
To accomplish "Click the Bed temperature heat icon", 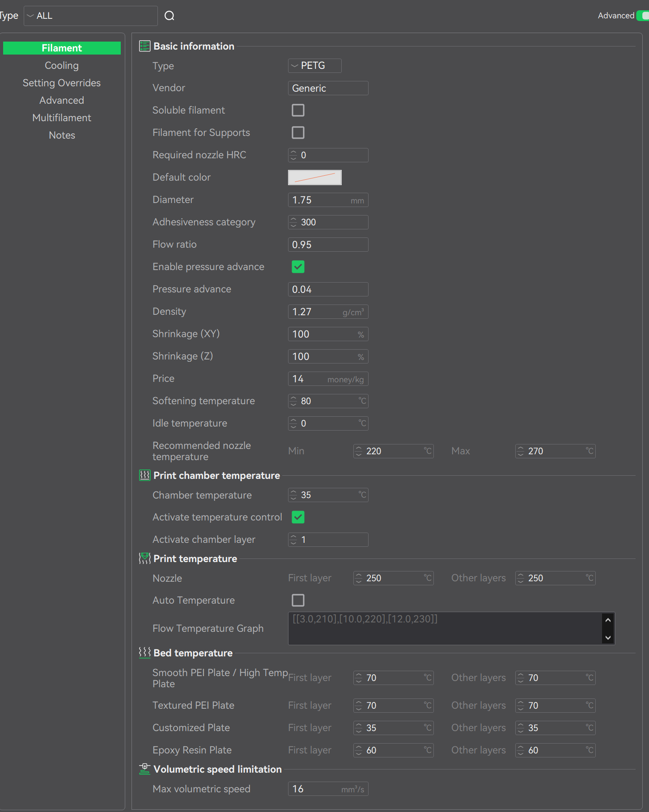I will 144,653.
